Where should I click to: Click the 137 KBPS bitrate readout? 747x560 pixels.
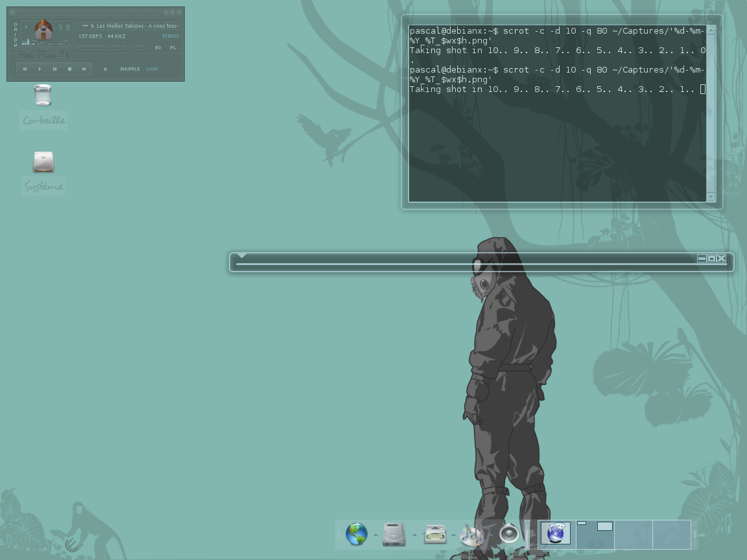click(x=90, y=36)
